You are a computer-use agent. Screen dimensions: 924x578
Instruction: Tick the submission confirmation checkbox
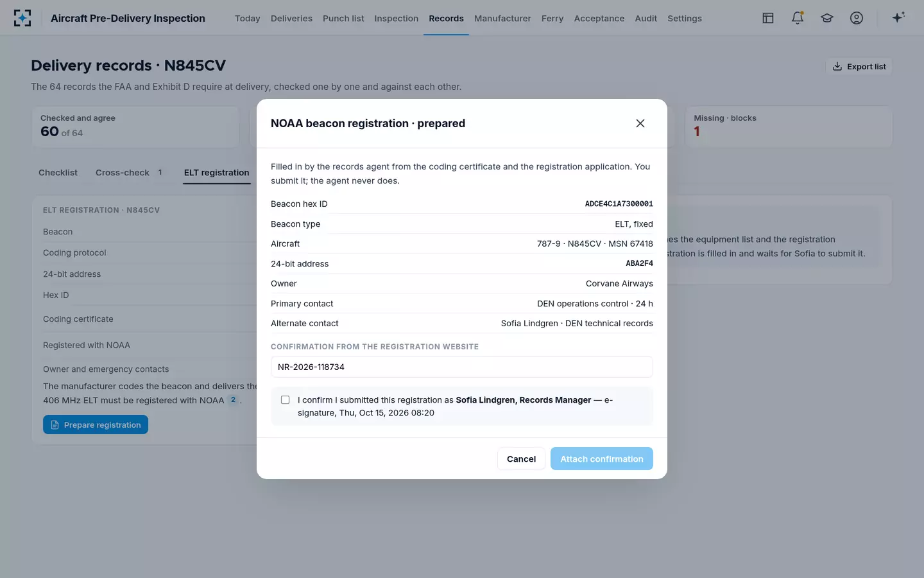click(x=286, y=400)
